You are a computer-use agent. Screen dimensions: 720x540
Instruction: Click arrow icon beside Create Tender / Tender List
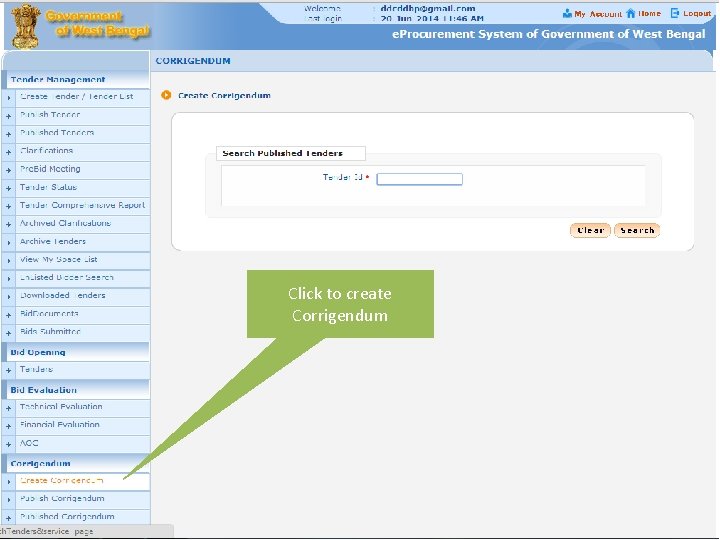tap(8, 98)
